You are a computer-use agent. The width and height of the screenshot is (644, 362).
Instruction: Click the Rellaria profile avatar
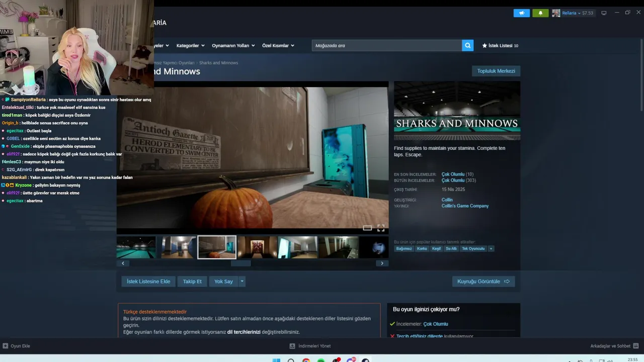coord(556,13)
